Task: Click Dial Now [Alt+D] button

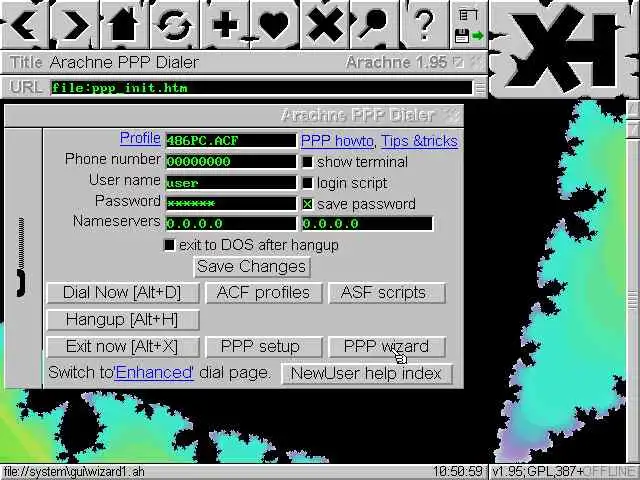Action: (123, 293)
